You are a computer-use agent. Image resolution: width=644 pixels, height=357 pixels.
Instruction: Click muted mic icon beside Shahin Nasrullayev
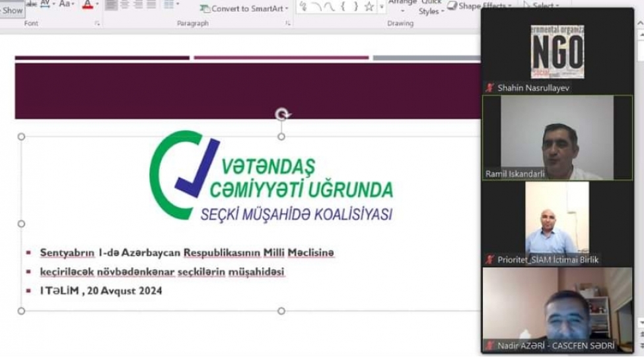click(x=489, y=88)
